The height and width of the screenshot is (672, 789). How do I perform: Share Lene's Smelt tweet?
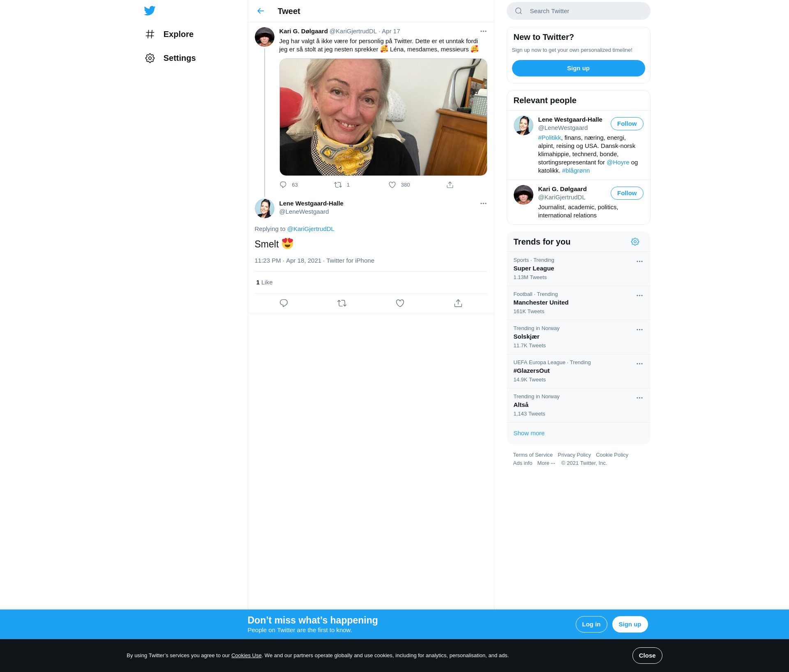[458, 303]
